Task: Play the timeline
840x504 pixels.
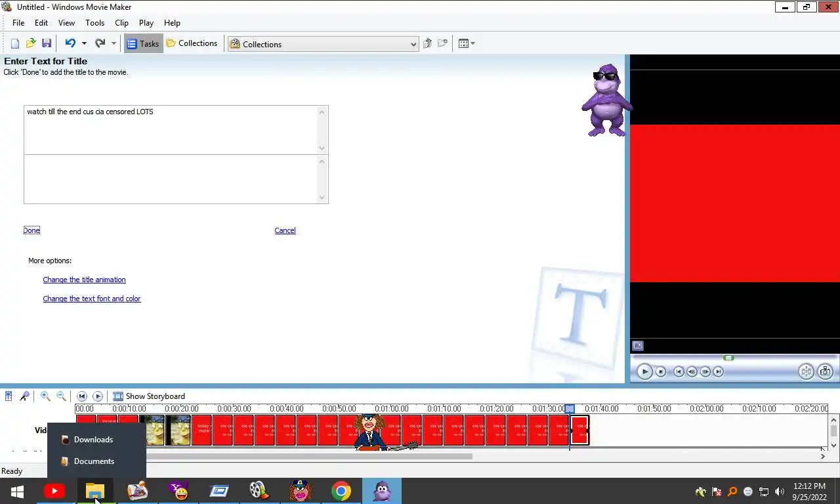Action: point(98,396)
